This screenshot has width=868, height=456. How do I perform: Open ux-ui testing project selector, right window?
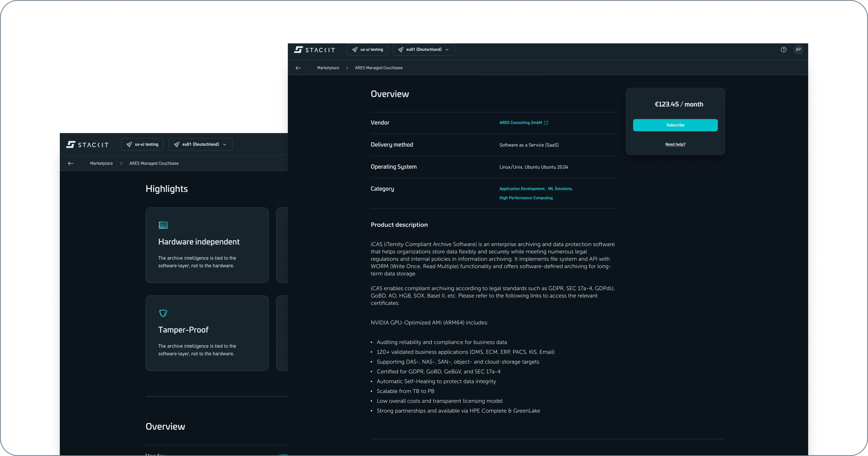367,50
